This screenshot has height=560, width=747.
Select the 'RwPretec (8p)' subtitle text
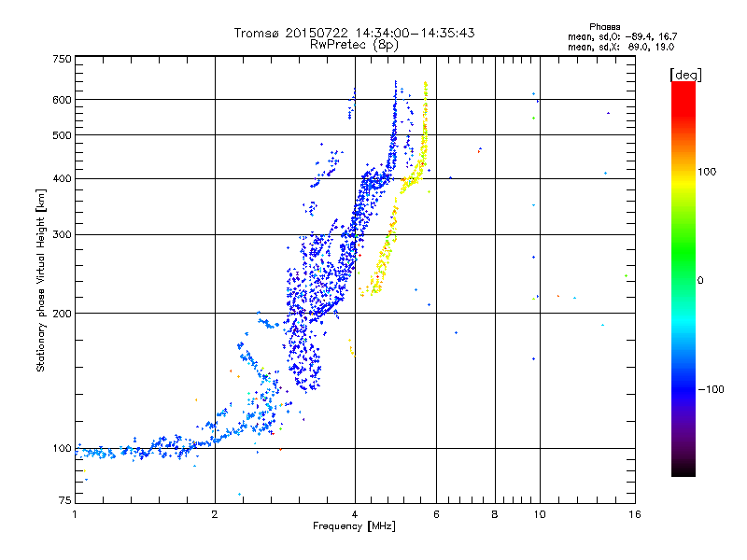tap(354, 45)
